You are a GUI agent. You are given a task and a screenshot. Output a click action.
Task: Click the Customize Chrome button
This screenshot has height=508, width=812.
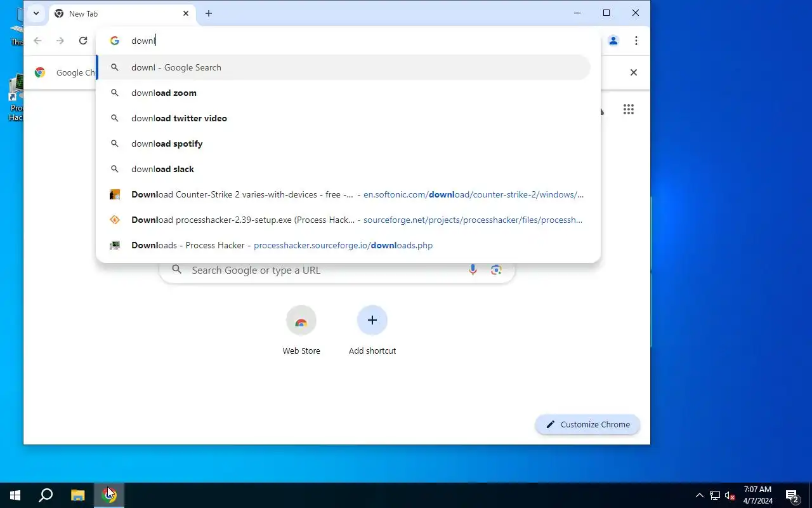click(x=587, y=424)
